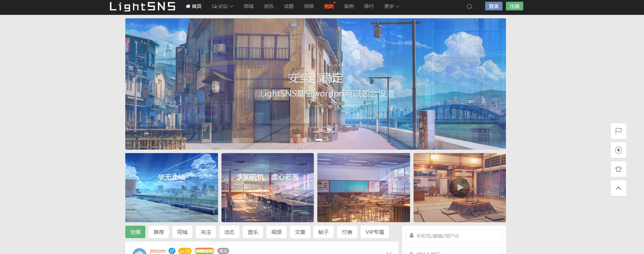Open 排行 in the navigation bar
644x254 pixels.
369,6
